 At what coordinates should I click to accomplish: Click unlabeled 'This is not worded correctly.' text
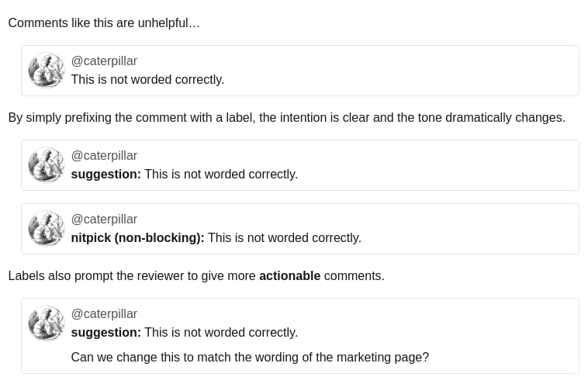[x=147, y=79]
